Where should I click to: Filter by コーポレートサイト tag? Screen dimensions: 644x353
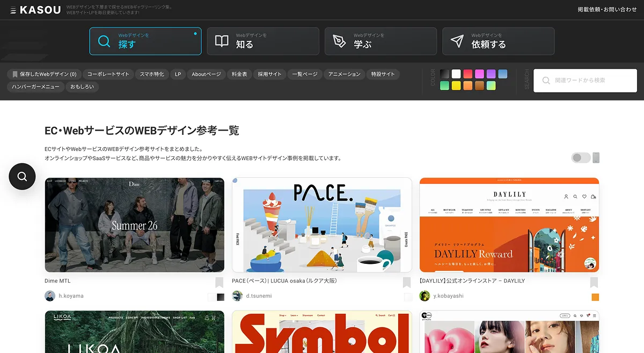click(108, 74)
